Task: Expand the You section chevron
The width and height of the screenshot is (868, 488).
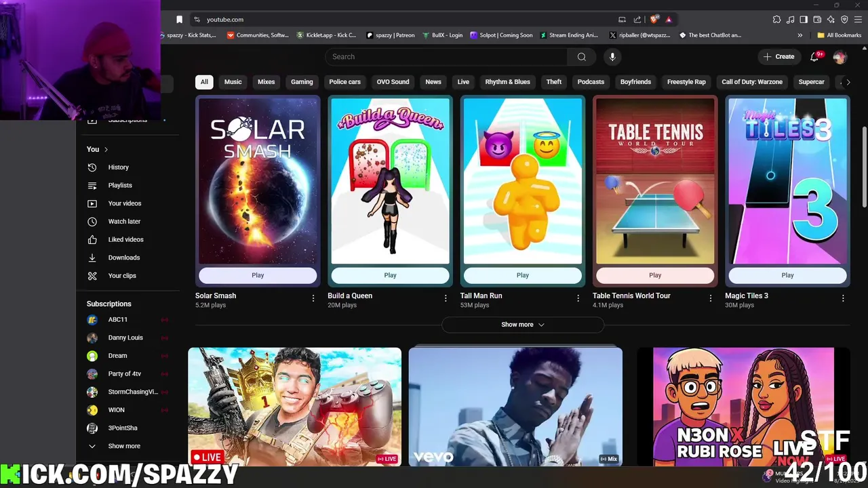Action: tap(106, 149)
